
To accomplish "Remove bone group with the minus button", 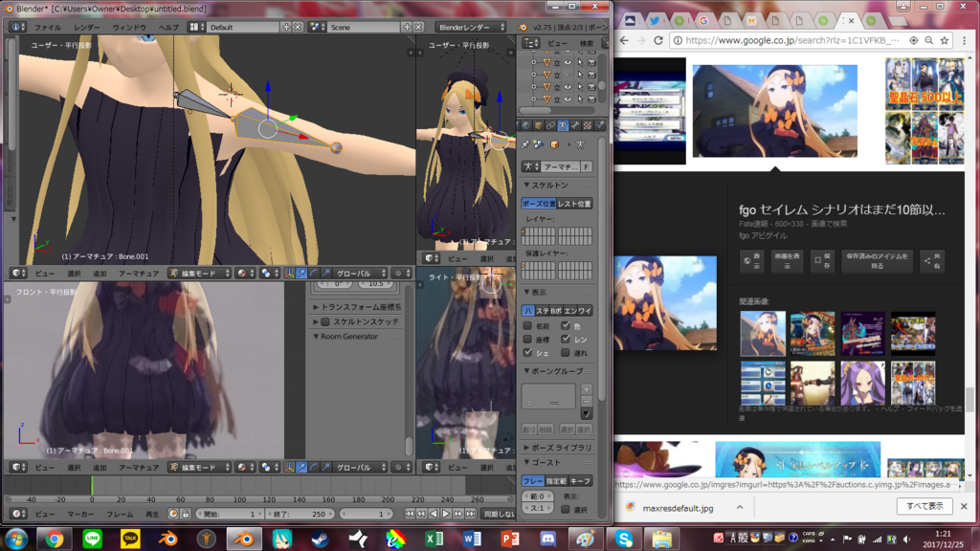I will pyautogui.click(x=587, y=401).
